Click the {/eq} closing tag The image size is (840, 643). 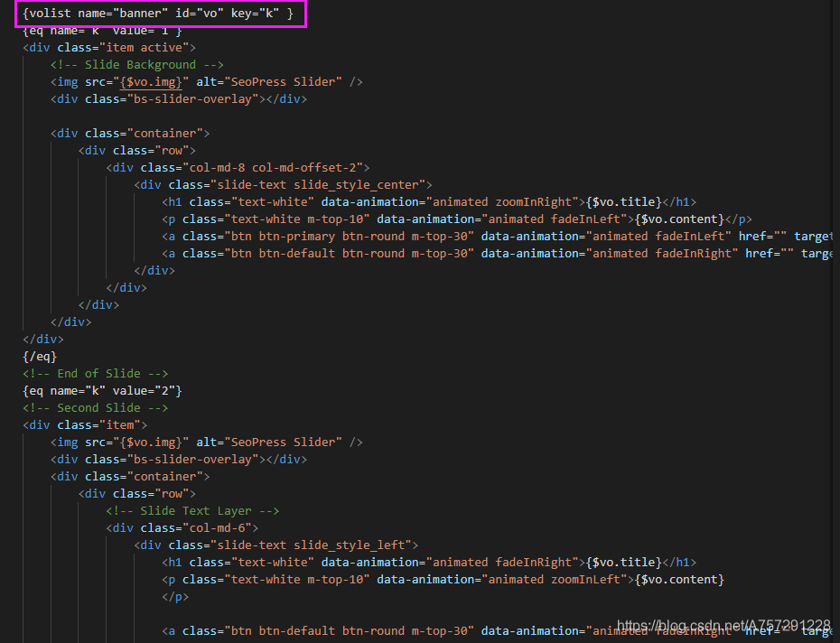[40, 357]
